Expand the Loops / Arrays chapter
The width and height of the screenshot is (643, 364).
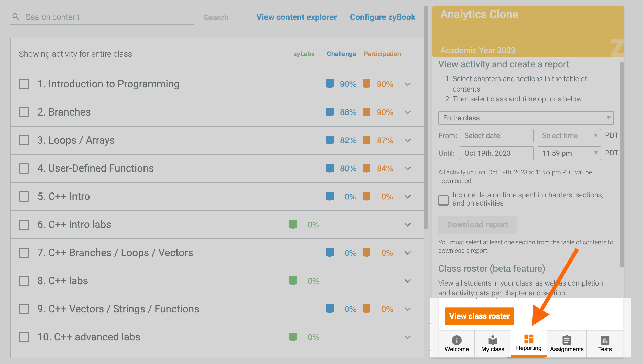coord(408,140)
